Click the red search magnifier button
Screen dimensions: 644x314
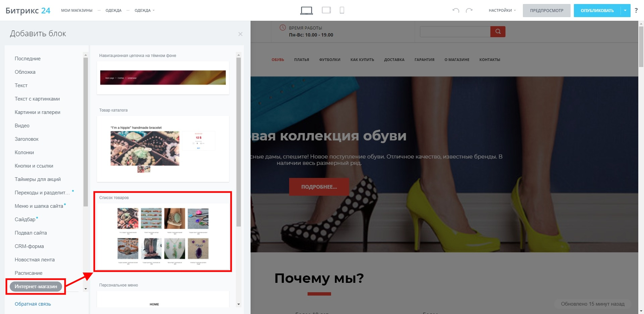click(x=498, y=32)
